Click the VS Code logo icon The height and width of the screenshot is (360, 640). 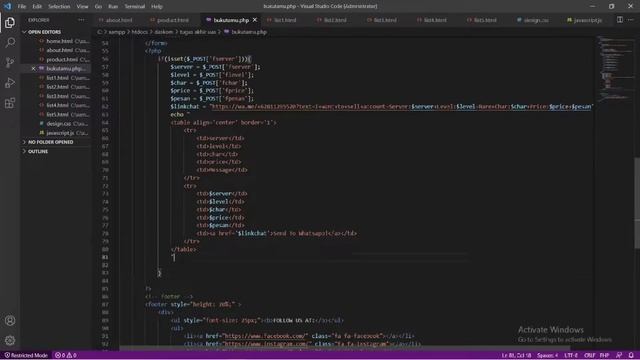click(x=7, y=6)
